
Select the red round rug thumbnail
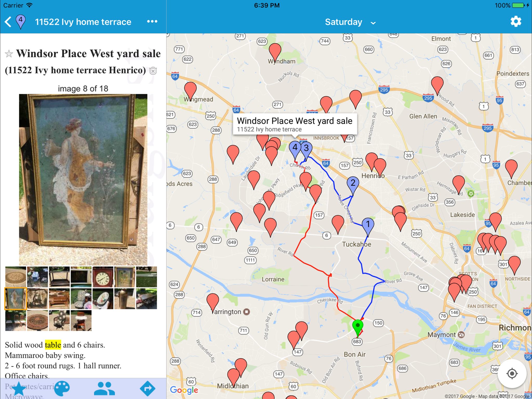tap(37, 320)
